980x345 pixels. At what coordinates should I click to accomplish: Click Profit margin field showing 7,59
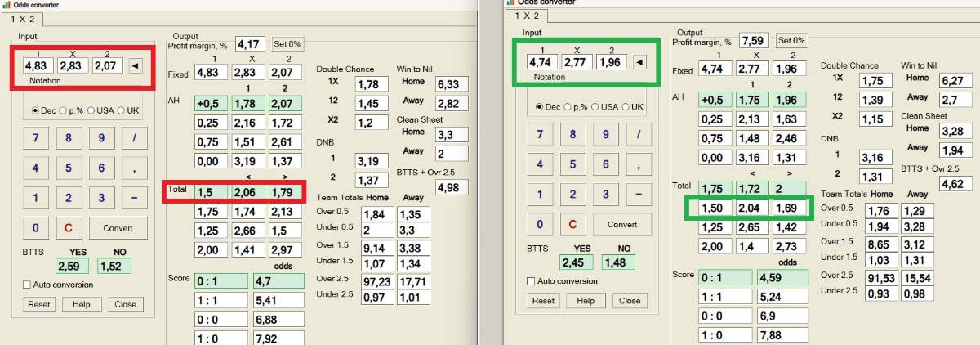click(x=755, y=40)
